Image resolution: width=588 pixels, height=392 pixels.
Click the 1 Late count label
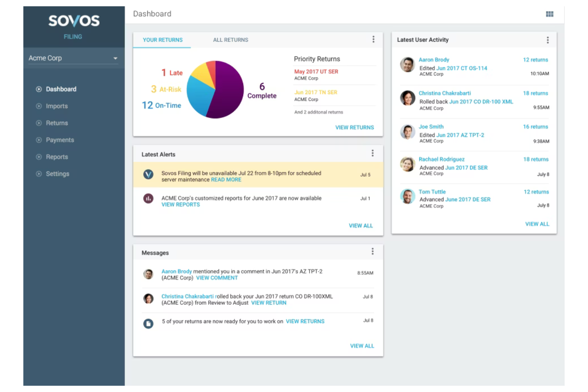[x=172, y=73]
